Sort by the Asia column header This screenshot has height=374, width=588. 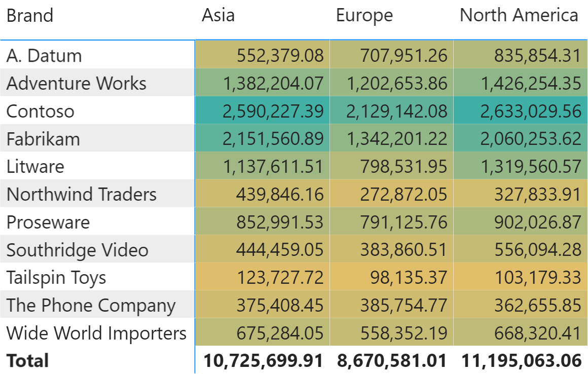pyautogui.click(x=218, y=16)
